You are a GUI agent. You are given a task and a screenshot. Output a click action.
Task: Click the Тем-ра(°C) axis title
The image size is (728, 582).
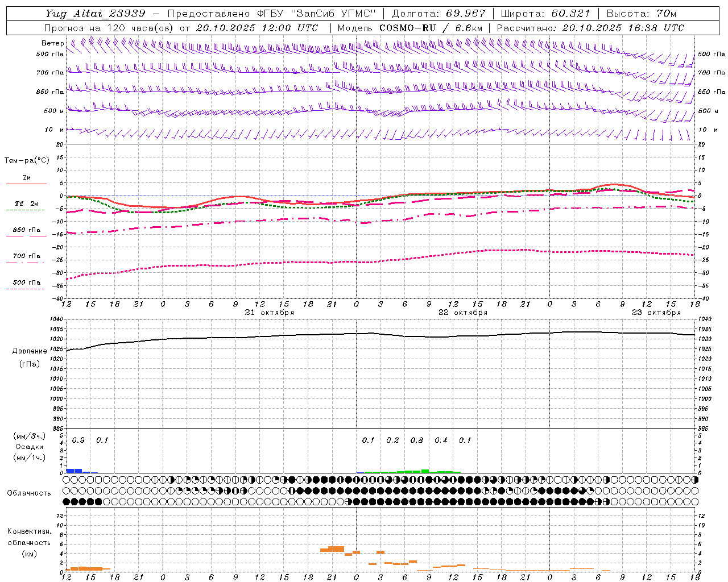27,161
